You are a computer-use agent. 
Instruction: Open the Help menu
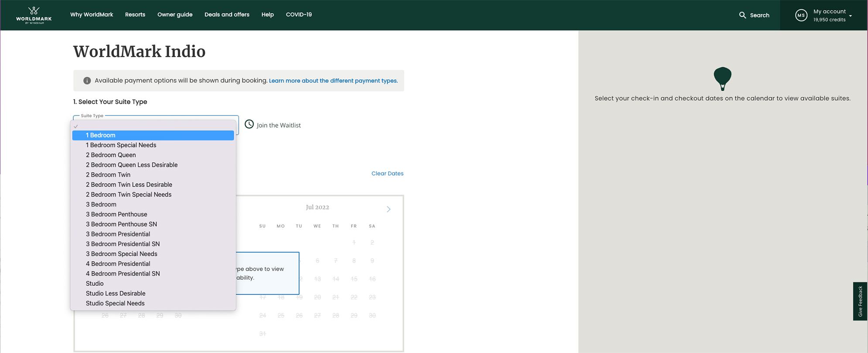coord(268,15)
